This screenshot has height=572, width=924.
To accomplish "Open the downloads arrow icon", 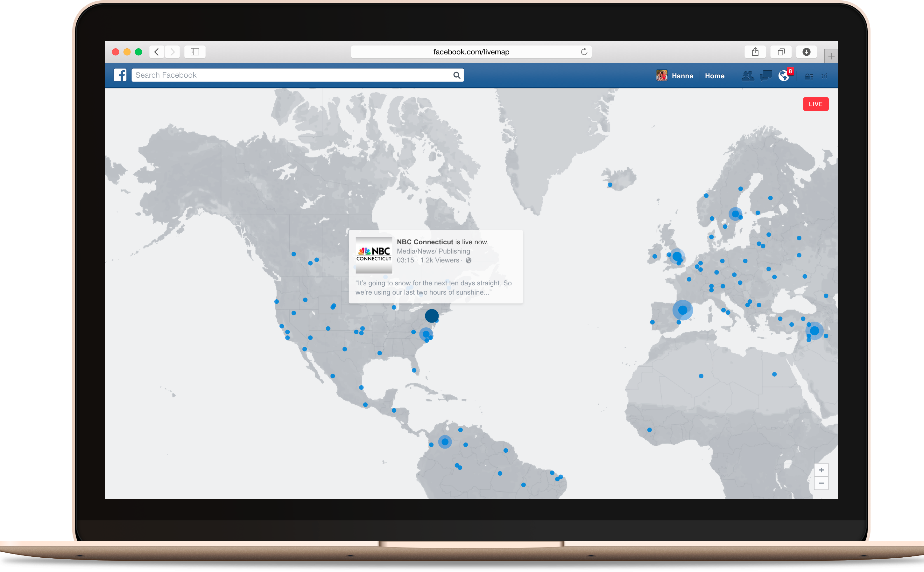I will 806,52.
